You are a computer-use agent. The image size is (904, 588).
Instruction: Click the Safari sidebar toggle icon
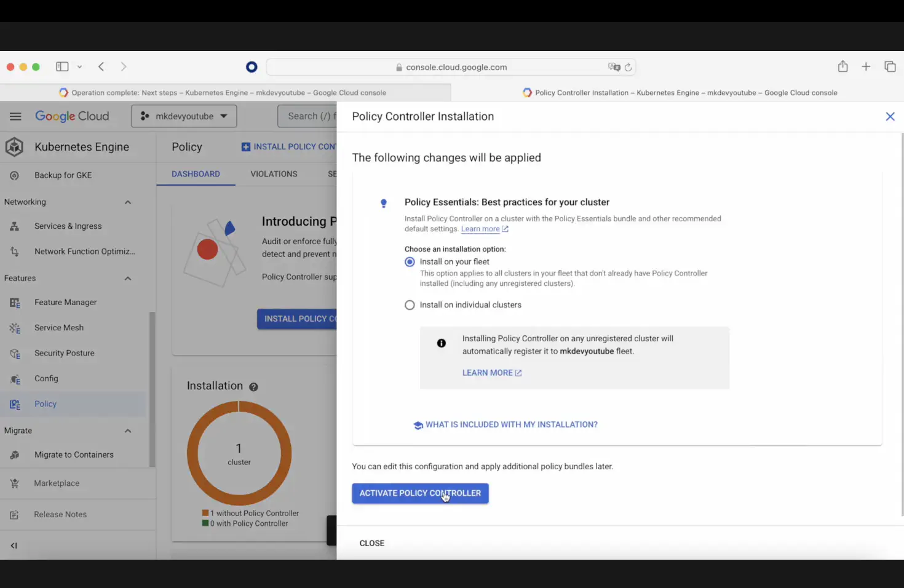[x=62, y=66]
